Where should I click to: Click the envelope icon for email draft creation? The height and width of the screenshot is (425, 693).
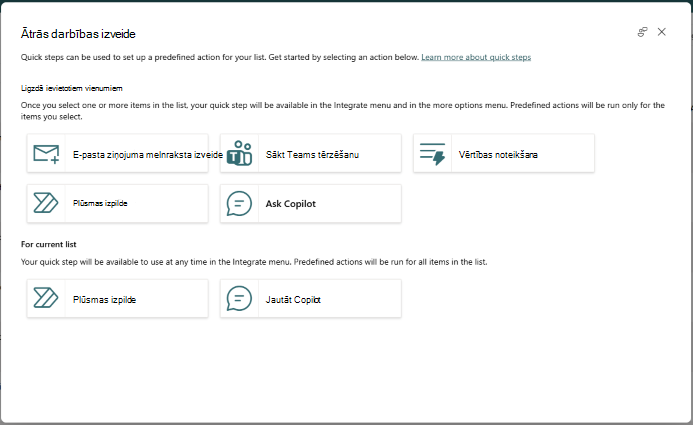tap(46, 154)
